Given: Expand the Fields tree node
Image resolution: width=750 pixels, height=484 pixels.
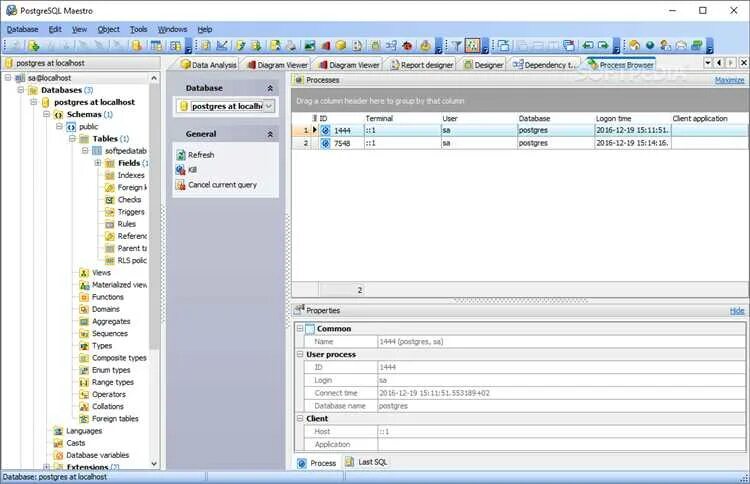Looking at the screenshot, I should coord(98,163).
